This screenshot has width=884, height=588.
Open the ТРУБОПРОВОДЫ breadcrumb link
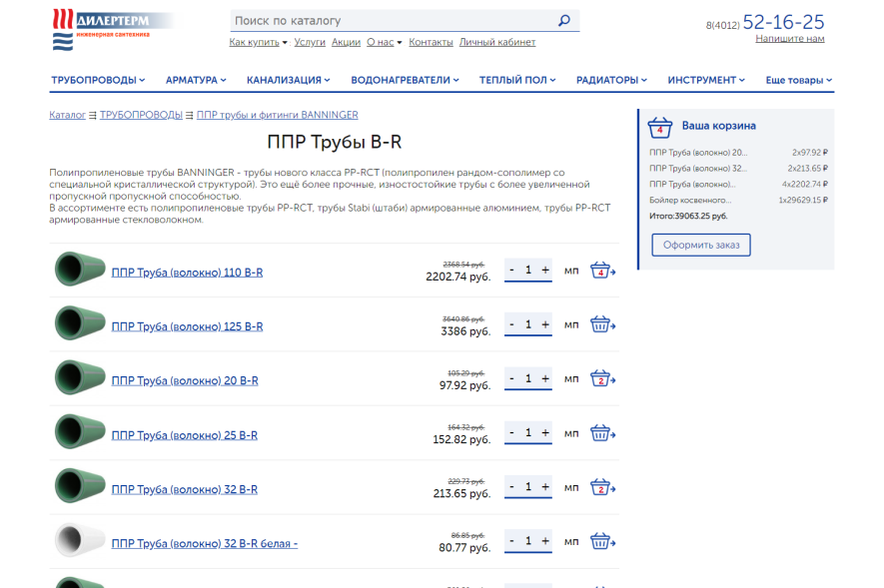point(141,115)
